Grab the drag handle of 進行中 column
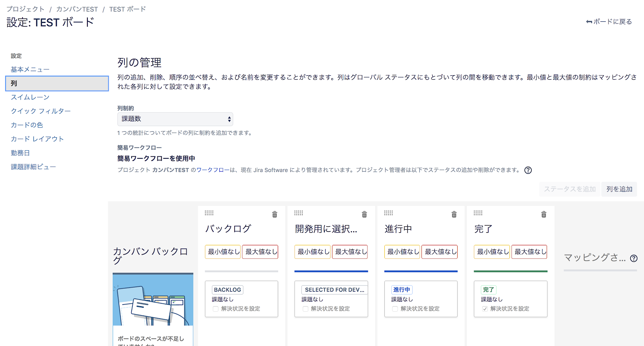The width and height of the screenshot is (644, 346). coord(388,213)
